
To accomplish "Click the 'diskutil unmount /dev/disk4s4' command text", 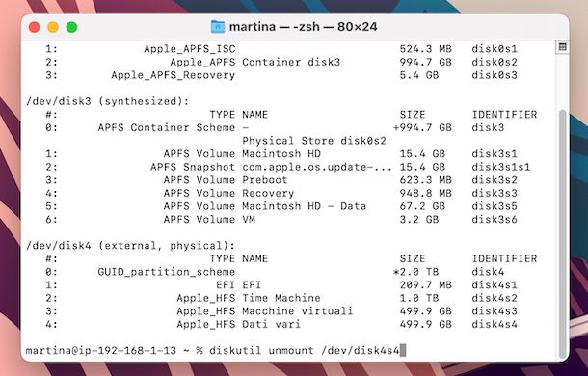I will point(305,351).
